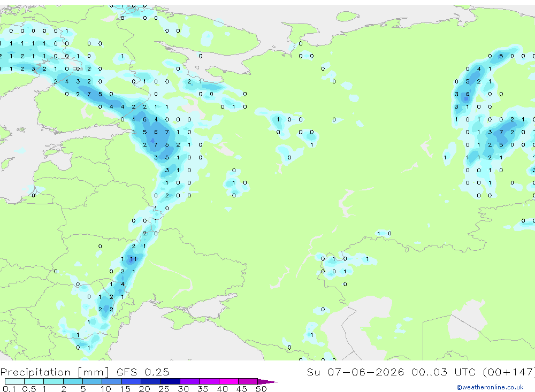
Task: Click the '40' legend scale label
Action: pyautogui.click(x=222, y=389)
